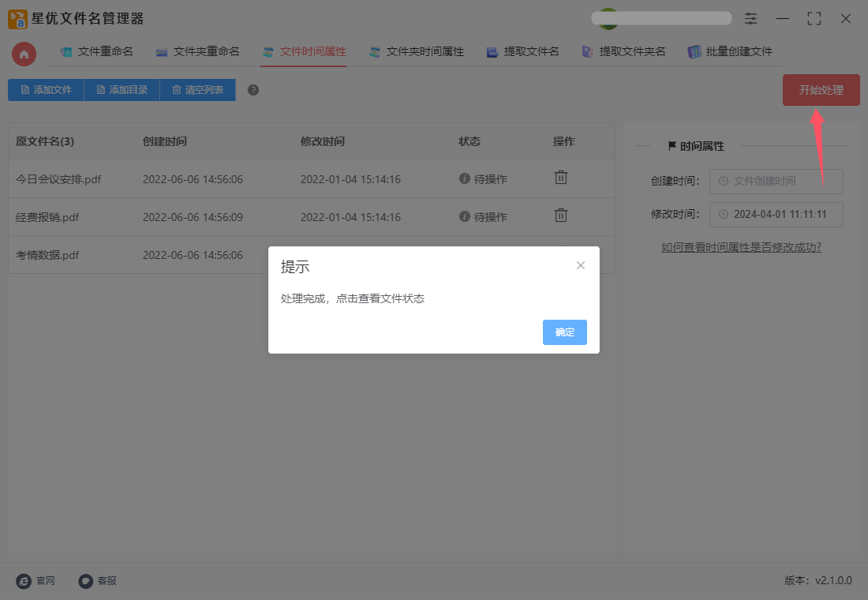The image size is (868, 600).
Task: Click the 创建时间 input field
Action: pos(776,181)
